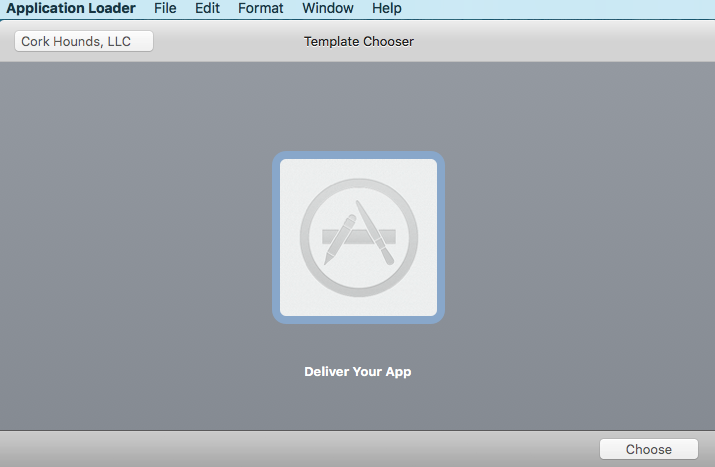Click empty gray area left of the template
The height and width of the screenshot is (467, 715).
[130, 240]
